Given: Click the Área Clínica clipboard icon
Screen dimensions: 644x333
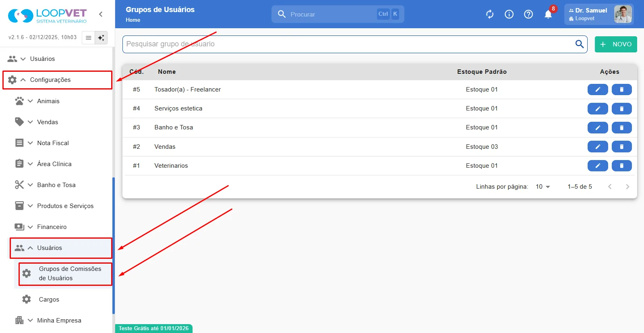Looking at the screenshot, I should pyautogui.click(x=19, y=164).
